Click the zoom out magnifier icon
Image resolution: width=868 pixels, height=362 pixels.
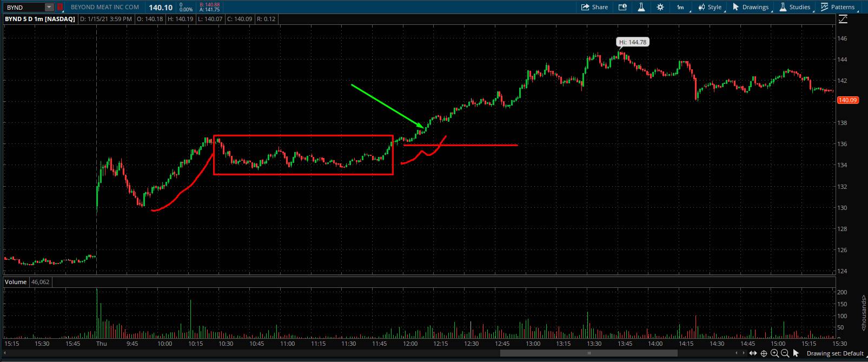785,353
